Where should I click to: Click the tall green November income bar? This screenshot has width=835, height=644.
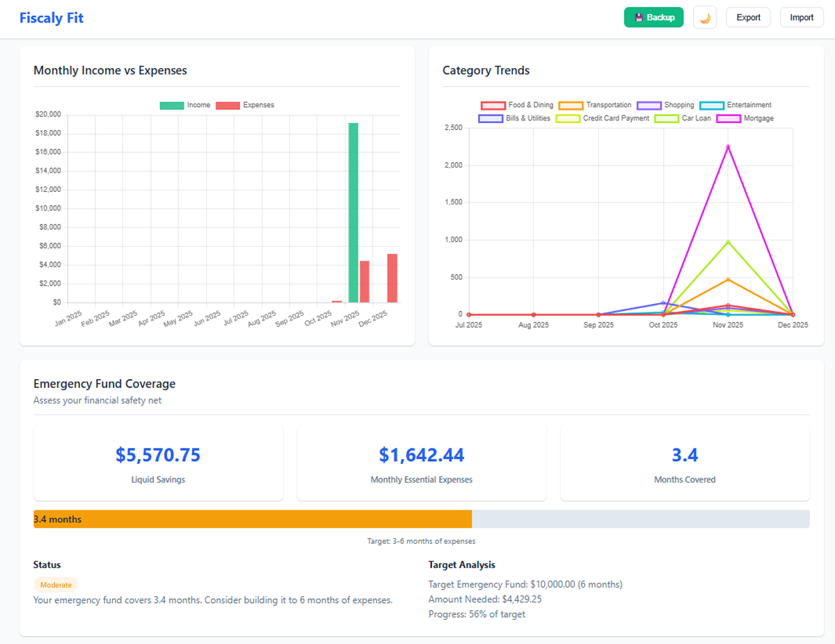click(x=354, y=209)
